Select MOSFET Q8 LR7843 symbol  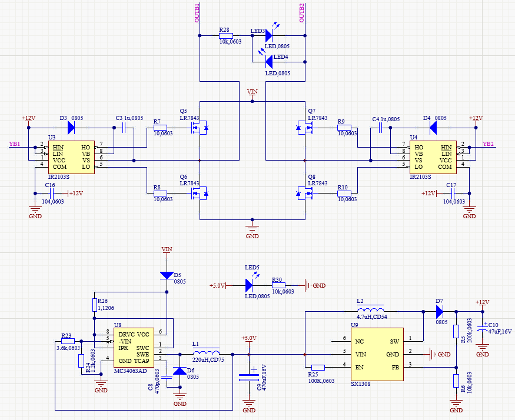pos(305,194)
